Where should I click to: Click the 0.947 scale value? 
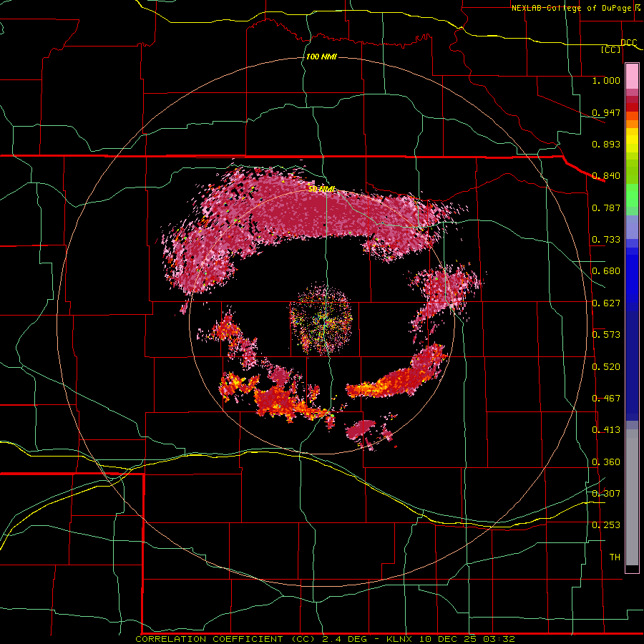606,112
